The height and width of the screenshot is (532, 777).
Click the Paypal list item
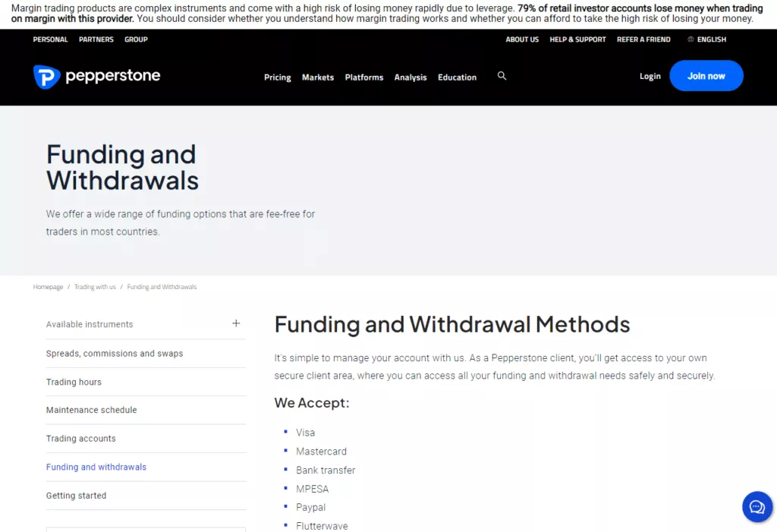tap(310, 507)
